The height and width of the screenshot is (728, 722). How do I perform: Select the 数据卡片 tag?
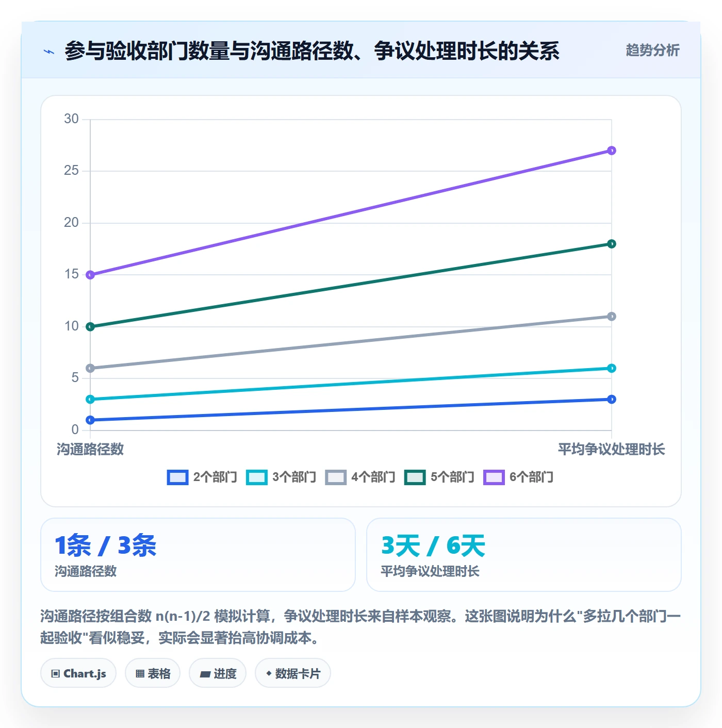tap(293, 673)
